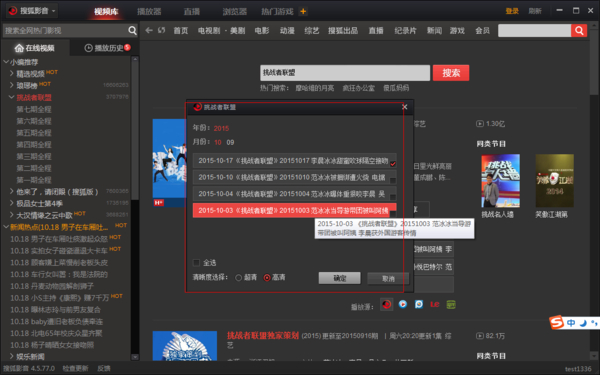Switch to the 直播 top tab
Viewport: 600px width, 375px height.
(191, 11)
